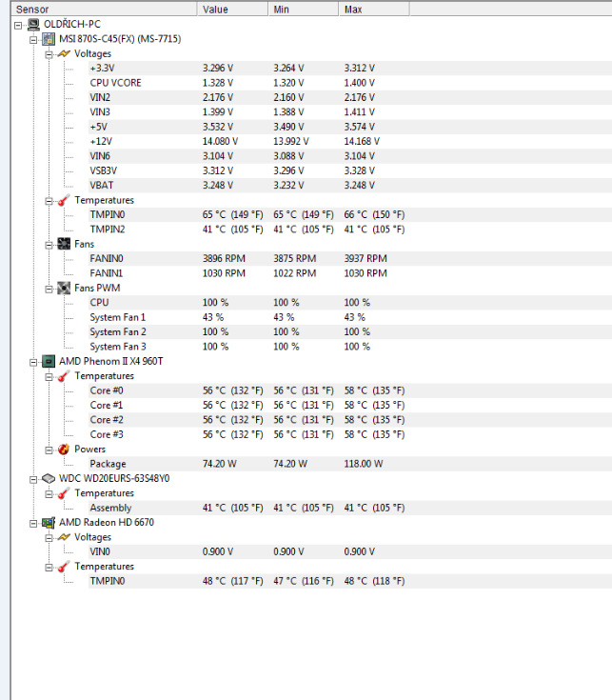Screen dimensions: 612x700
Task: Click the motherboard Voltages lightning icon
Action: [64, 53]
